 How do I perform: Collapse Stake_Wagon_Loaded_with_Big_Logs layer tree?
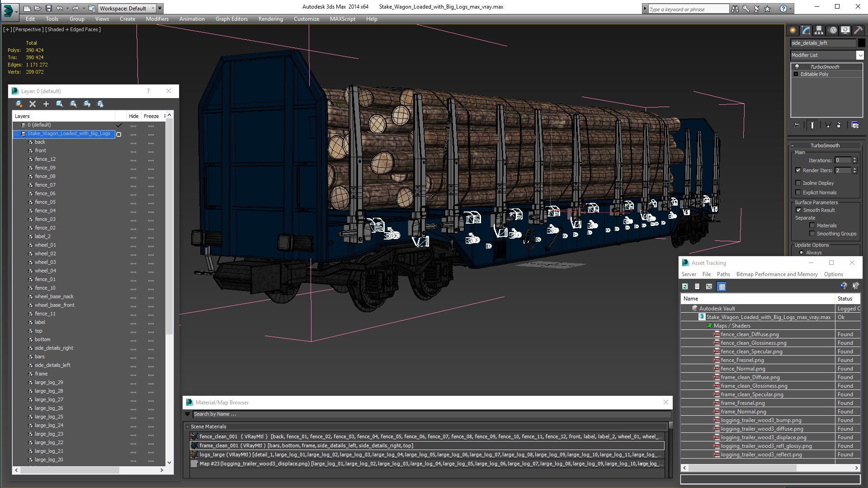pyautogui.click(x=17, y=134)
